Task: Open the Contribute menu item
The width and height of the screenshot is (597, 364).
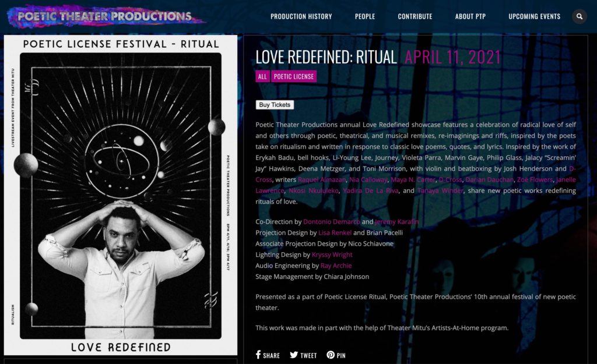Action: point(415,16)
